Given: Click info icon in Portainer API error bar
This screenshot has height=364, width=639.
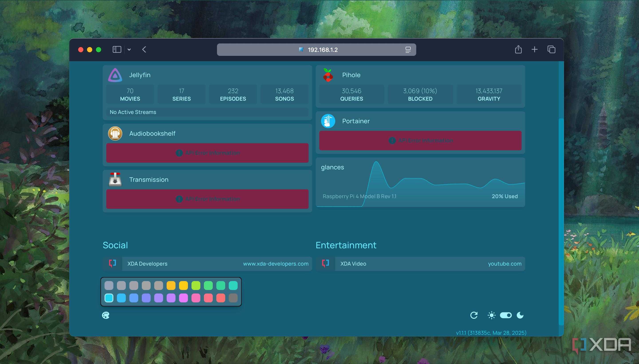Looking at the screenshot, I should pyautogui.click(x=392, y=141).
